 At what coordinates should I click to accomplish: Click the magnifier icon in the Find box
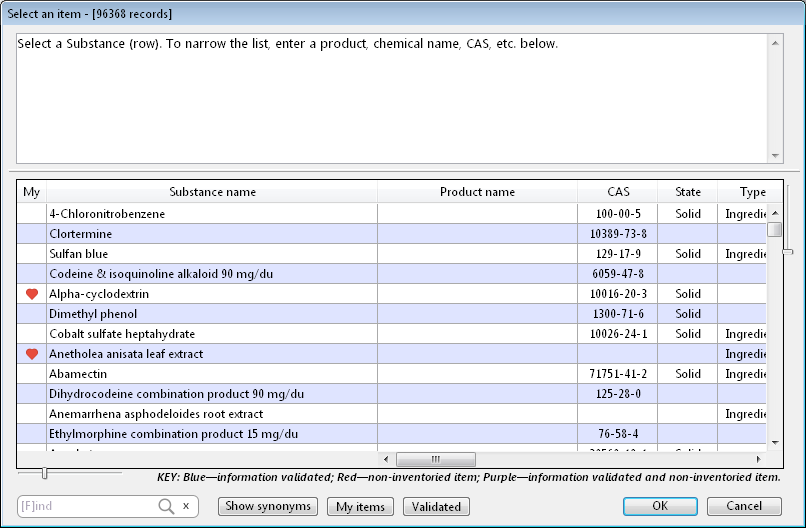(166, 506)
